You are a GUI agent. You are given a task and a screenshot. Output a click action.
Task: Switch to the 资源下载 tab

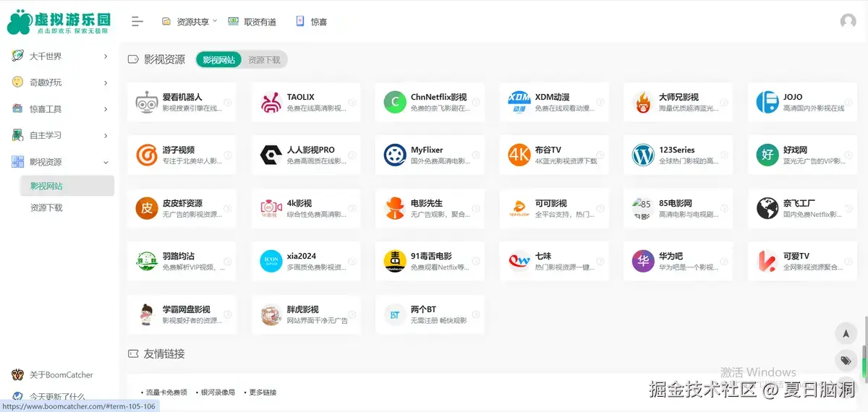click(264, 60)
